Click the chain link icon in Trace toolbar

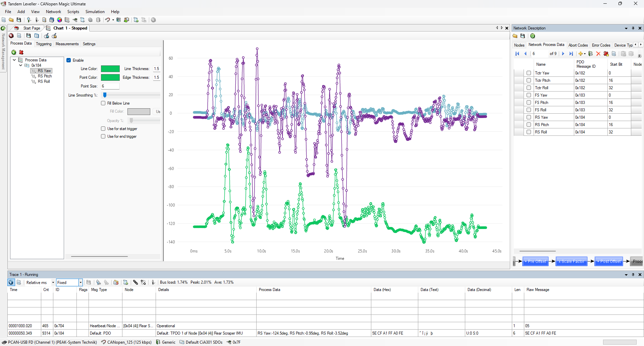coord(135,283)
